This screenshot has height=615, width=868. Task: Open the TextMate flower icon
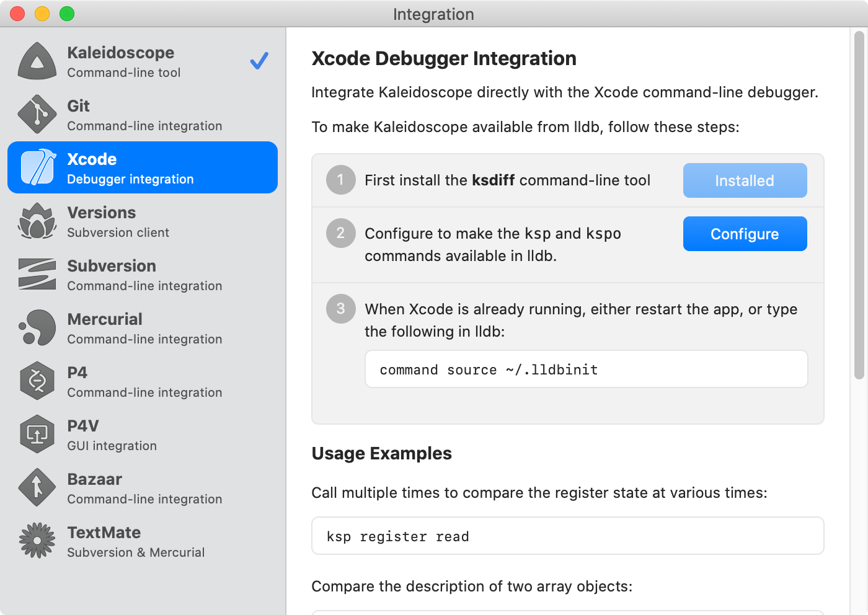tap(37, 541)
